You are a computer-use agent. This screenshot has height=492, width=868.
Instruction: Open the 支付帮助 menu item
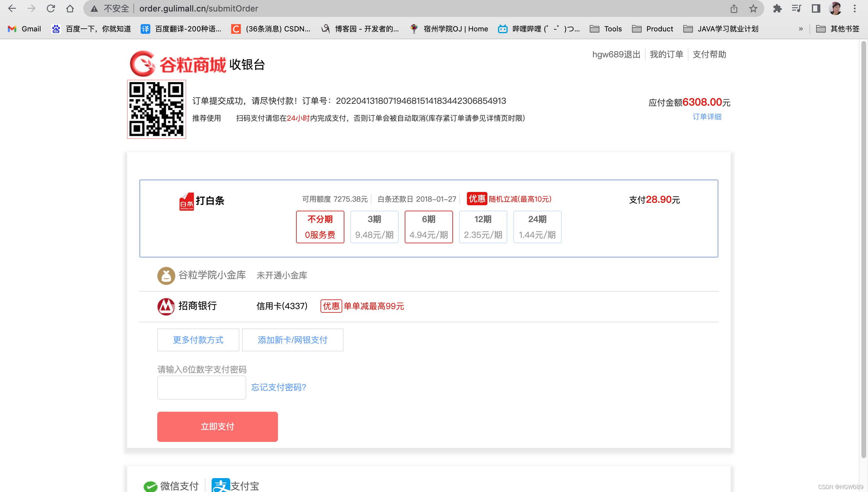[x=709, y=54]
